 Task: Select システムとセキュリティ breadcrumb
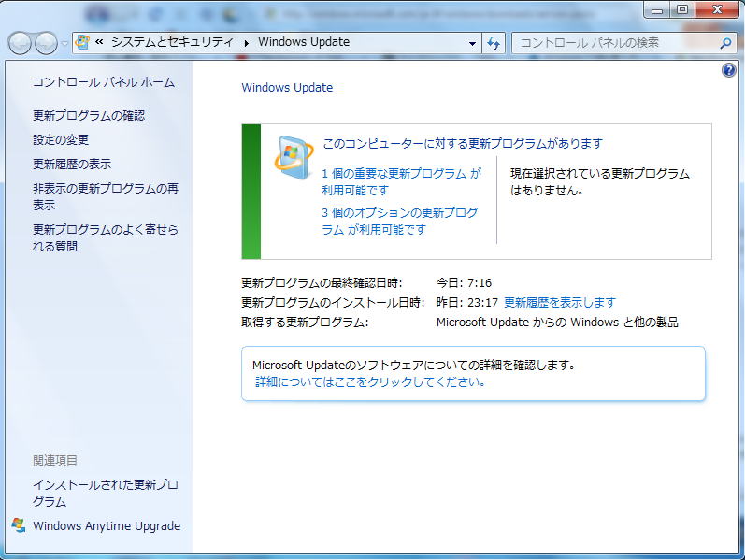coord(172,42)
